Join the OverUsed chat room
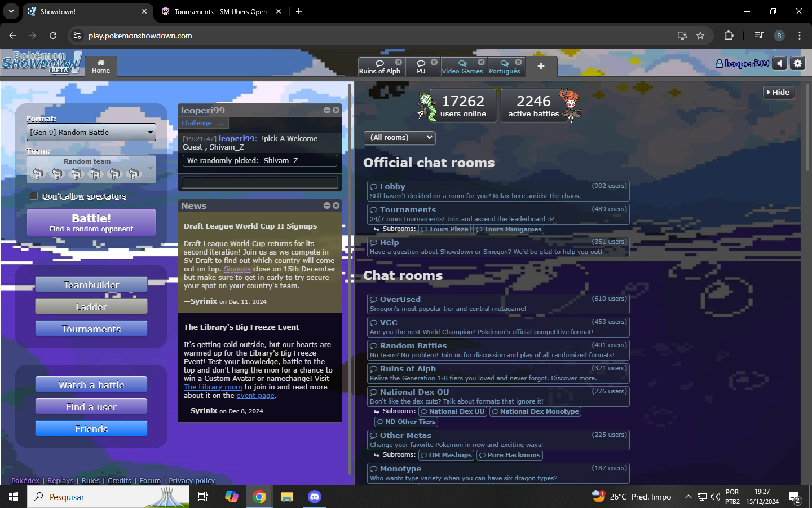Viewport: 812px width, 508px height. pos(498,304)
